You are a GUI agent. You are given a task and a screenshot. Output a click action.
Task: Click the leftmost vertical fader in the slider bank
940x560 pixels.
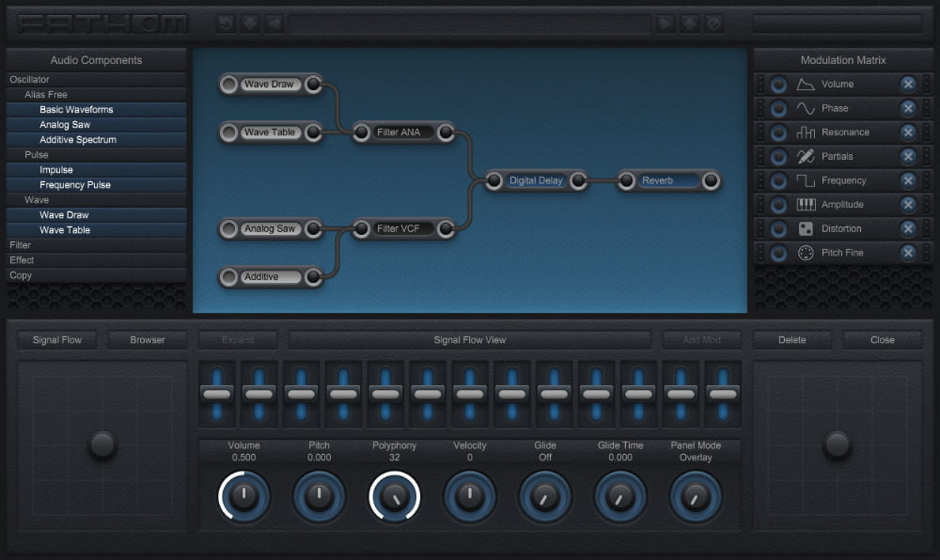click(217, 394)
